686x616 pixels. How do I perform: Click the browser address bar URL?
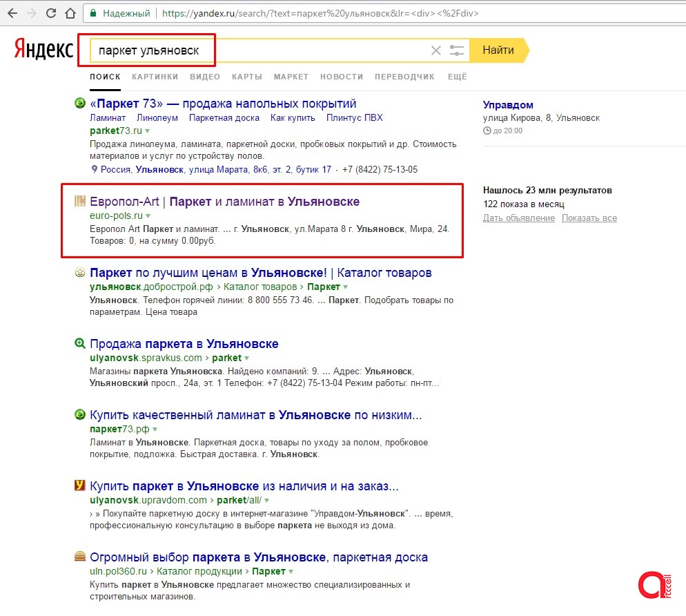click(320, 13)
